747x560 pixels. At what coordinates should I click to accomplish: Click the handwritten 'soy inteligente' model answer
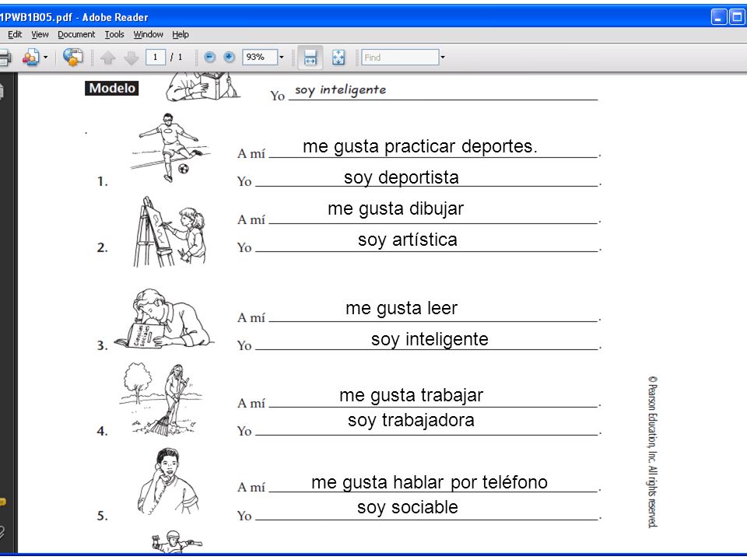tap(340, 90)
